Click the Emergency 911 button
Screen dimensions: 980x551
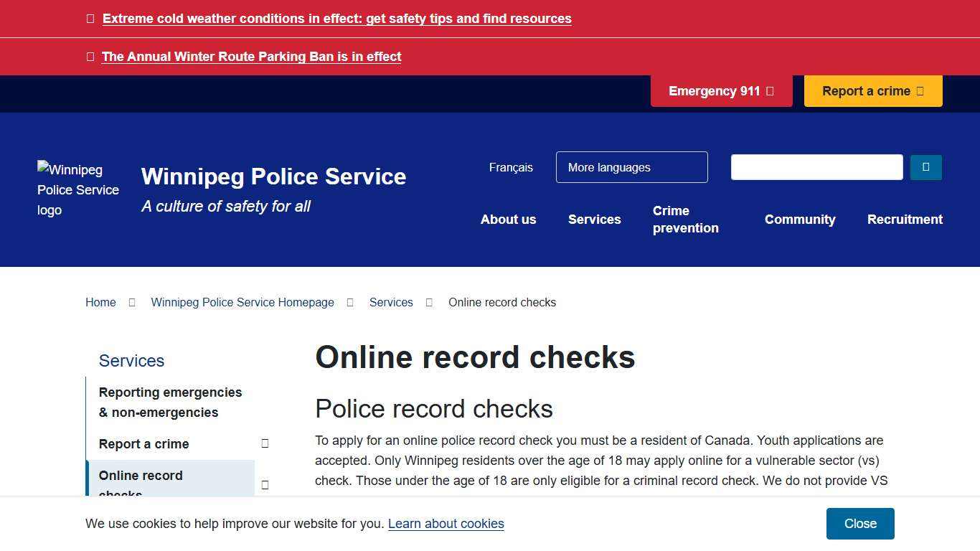(721, 91)
